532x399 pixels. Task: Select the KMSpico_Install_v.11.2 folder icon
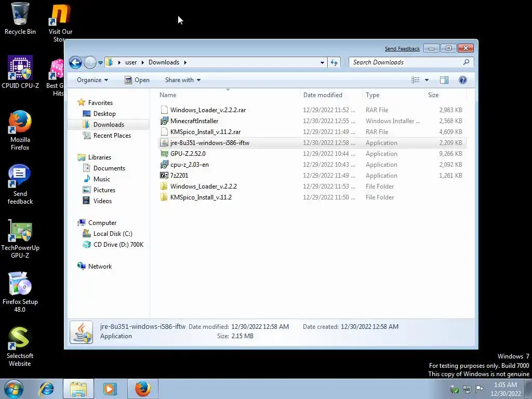coord(164,197)
